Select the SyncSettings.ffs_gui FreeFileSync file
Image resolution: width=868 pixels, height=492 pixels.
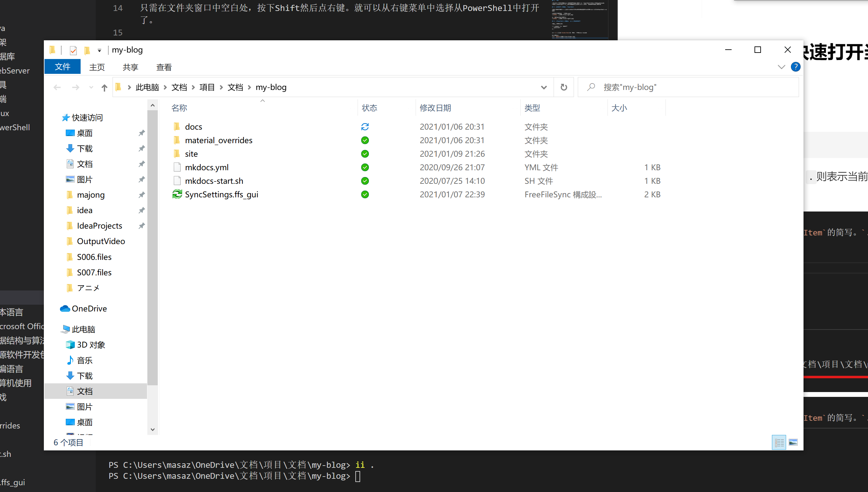221,194
